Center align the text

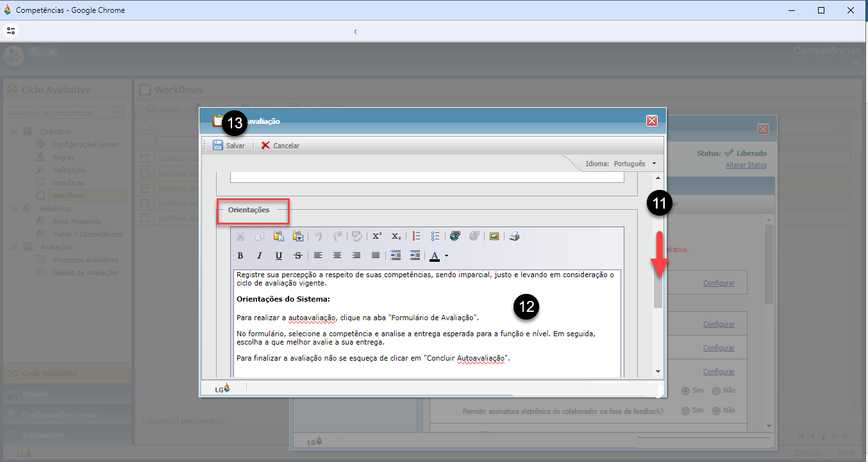tap(337, 255)
